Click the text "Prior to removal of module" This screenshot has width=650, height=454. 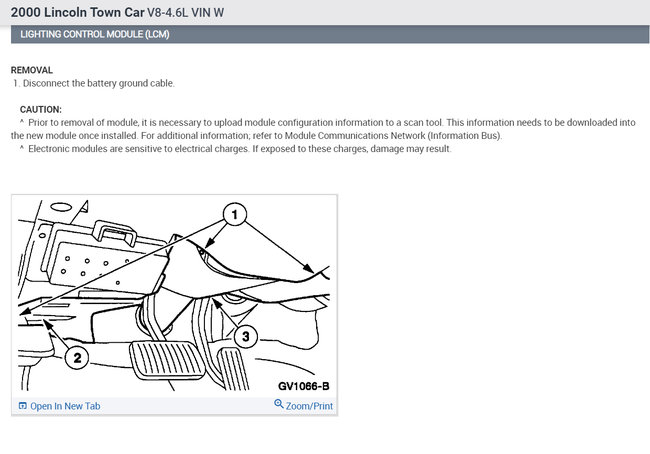tap(83, 123)
